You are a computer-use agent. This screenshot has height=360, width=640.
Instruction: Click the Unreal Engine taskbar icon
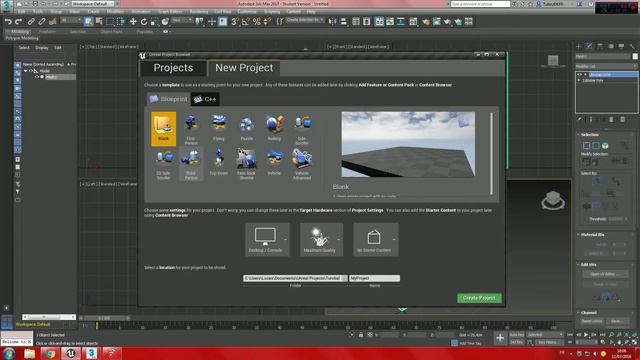(x=71, y=353)
